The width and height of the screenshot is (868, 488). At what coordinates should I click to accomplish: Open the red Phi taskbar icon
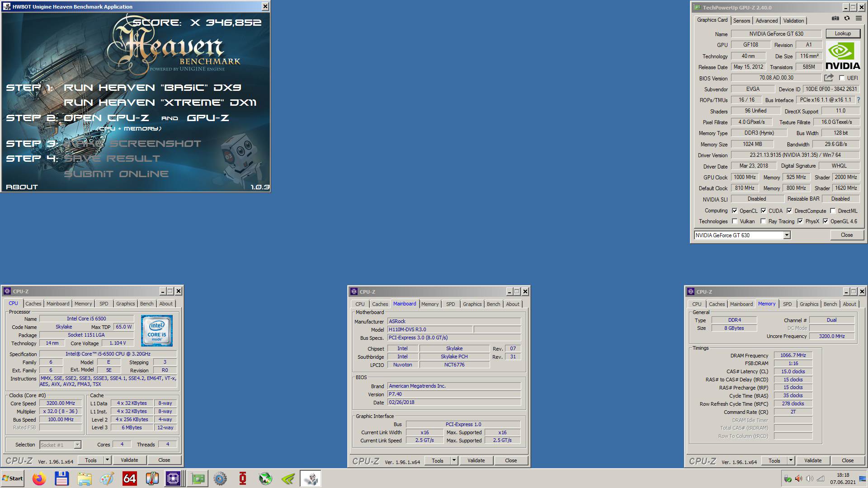[x=243, y=479]
